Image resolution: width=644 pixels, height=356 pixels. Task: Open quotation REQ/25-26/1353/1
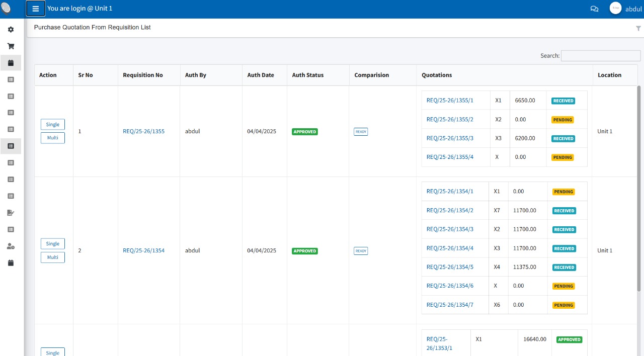click(x=439, y=343)
